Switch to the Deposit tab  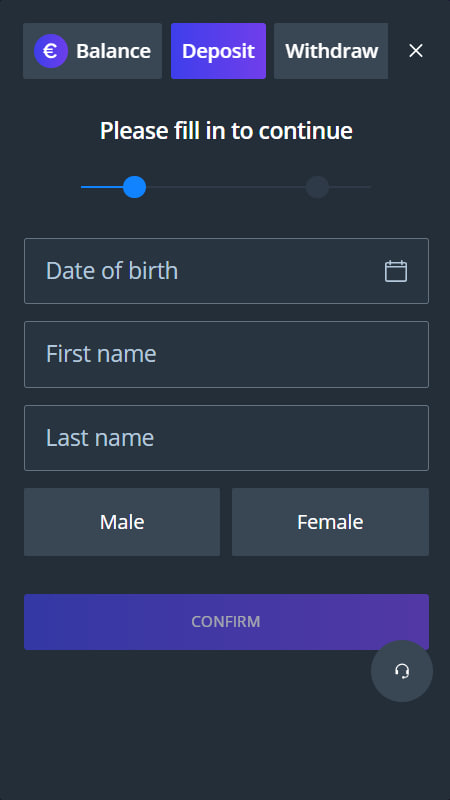(218, 51)
